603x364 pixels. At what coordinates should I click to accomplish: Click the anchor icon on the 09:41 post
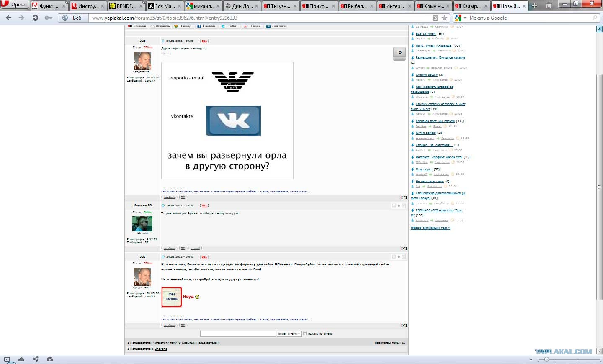pos(163,257)
